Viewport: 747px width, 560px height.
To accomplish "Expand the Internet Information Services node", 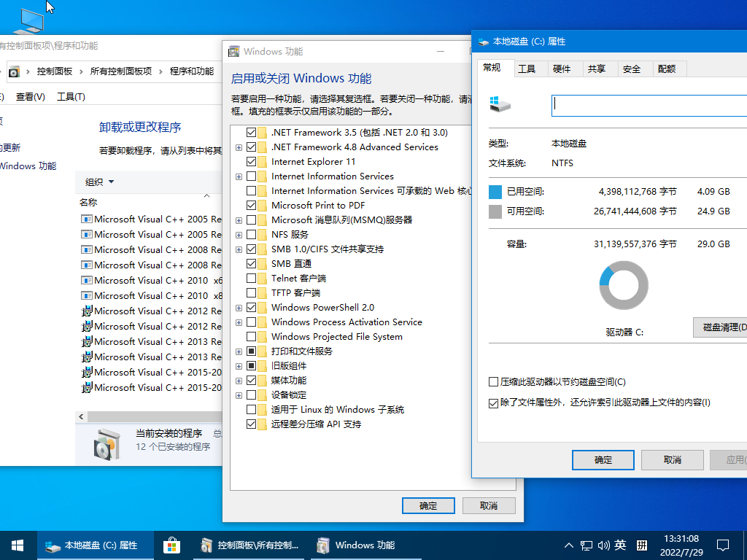I will 238,176.
